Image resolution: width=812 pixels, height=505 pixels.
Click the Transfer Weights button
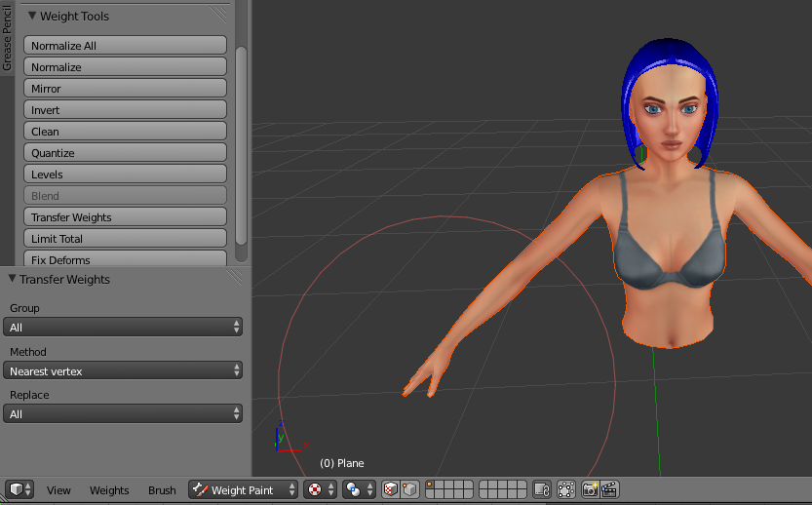click(x=125, y=217)
